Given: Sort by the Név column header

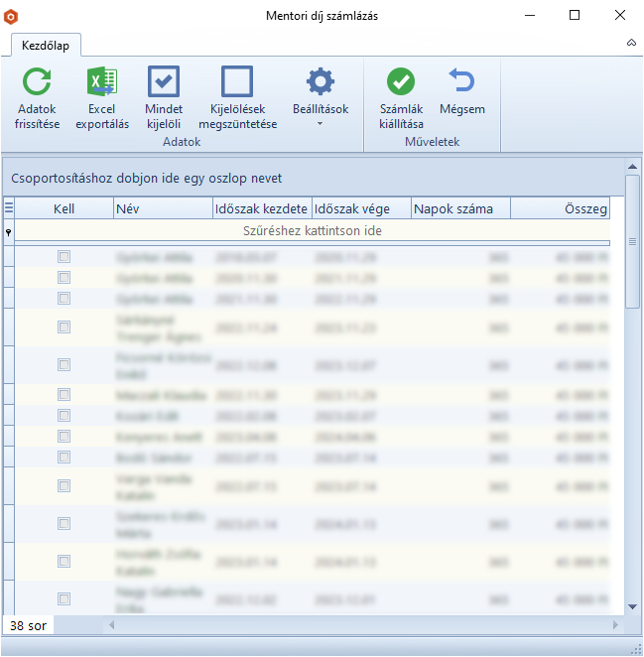Looking at the screenshot, I should point(162,208).
